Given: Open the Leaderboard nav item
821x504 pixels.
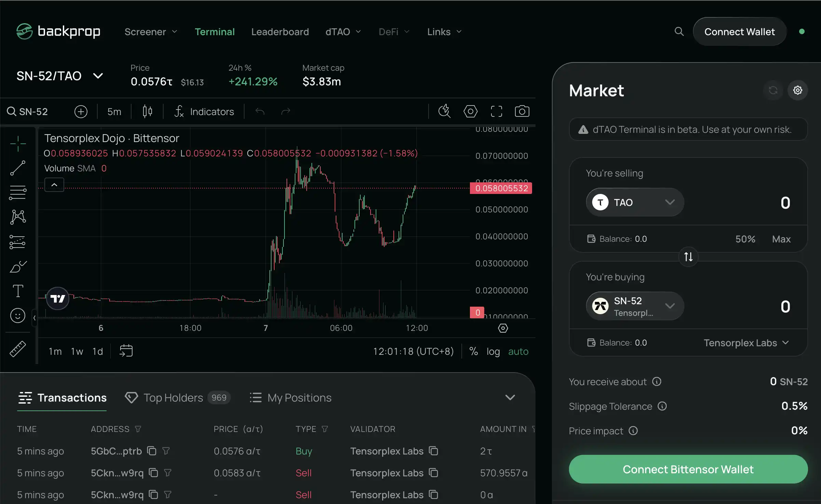Looking at the screenshot, I should coord(280,32).
